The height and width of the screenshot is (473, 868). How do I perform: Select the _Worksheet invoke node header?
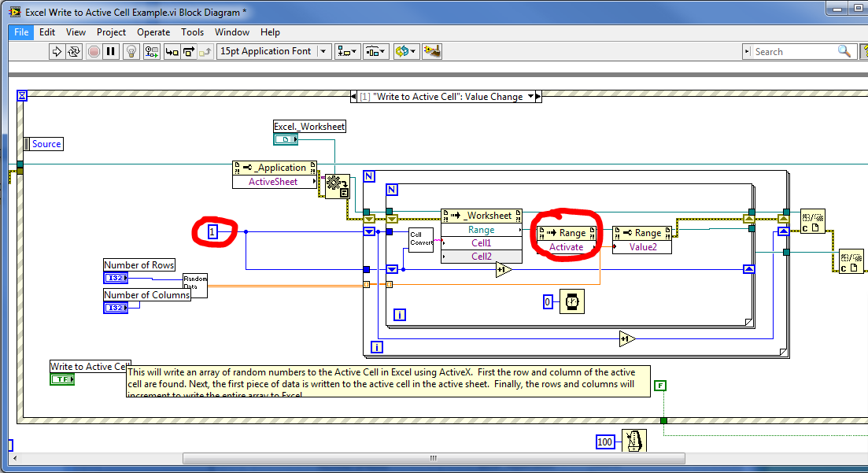point(481,216)
